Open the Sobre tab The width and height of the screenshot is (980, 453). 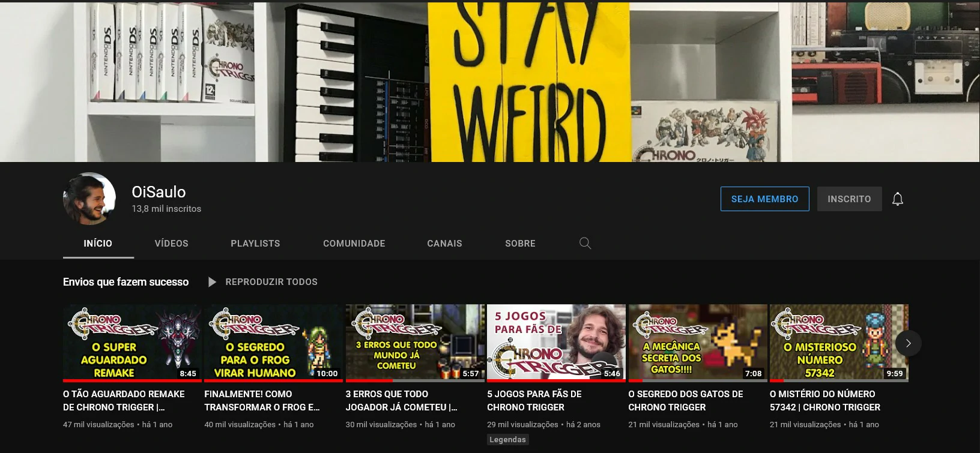[520, 244]
